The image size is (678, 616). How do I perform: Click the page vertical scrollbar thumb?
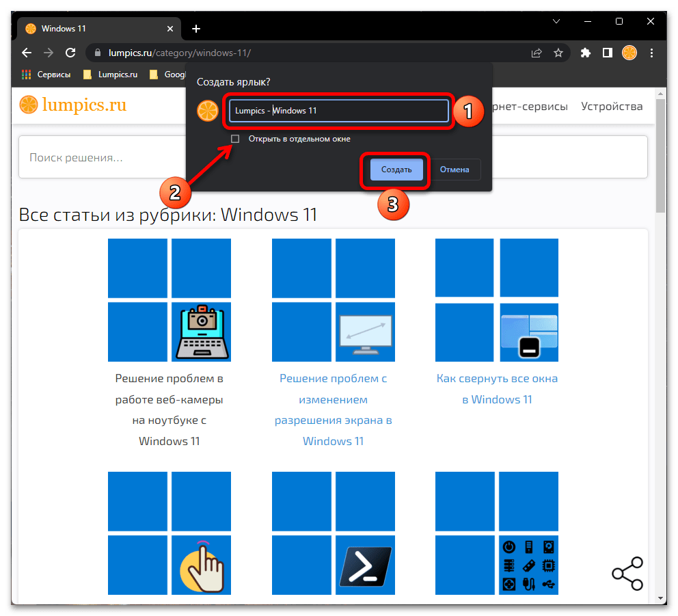(660, 156)
